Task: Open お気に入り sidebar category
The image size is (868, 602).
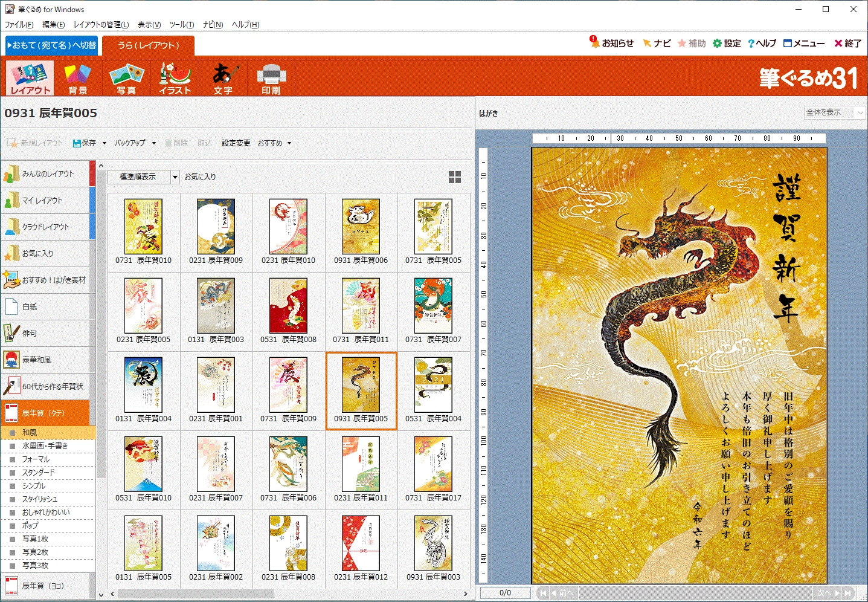Action: (x=48, y=254)
